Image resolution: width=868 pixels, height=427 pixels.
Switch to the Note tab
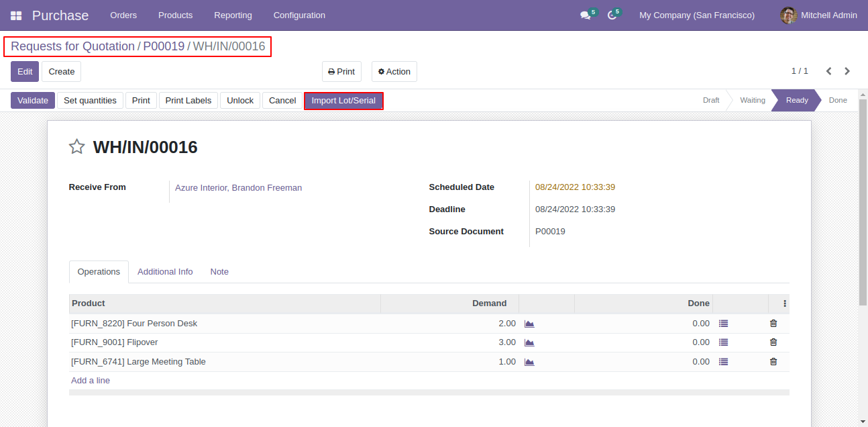219,272
